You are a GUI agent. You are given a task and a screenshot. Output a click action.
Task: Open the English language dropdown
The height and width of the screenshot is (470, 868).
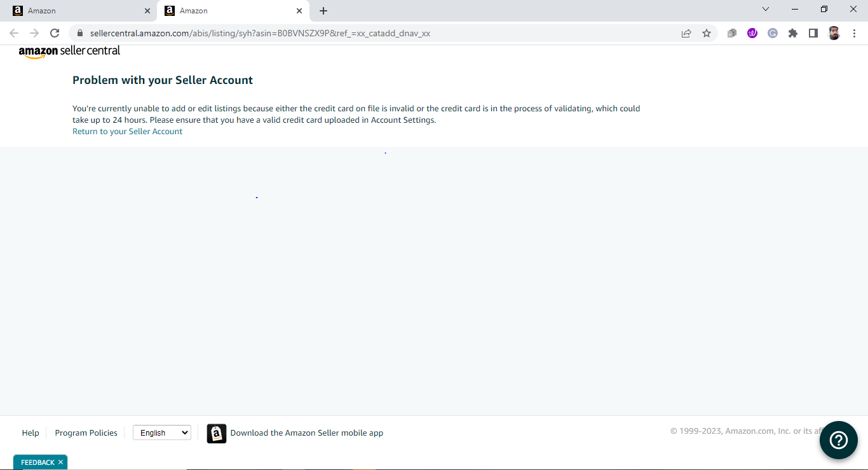[x=162, y=432]
